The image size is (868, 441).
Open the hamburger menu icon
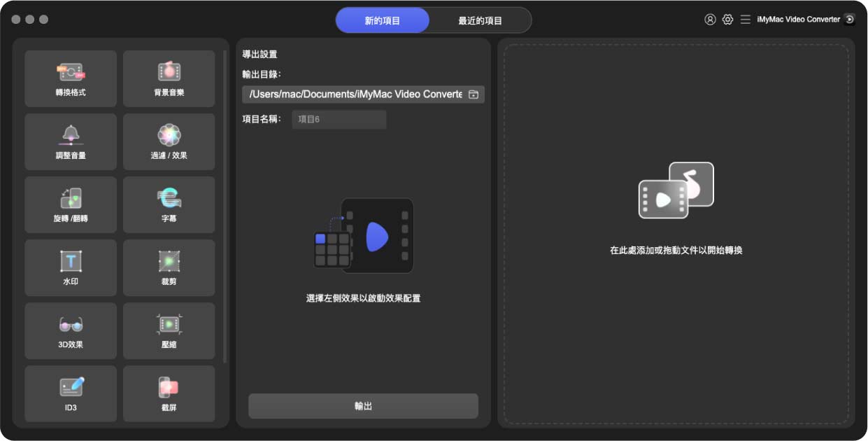coord(746,20)
